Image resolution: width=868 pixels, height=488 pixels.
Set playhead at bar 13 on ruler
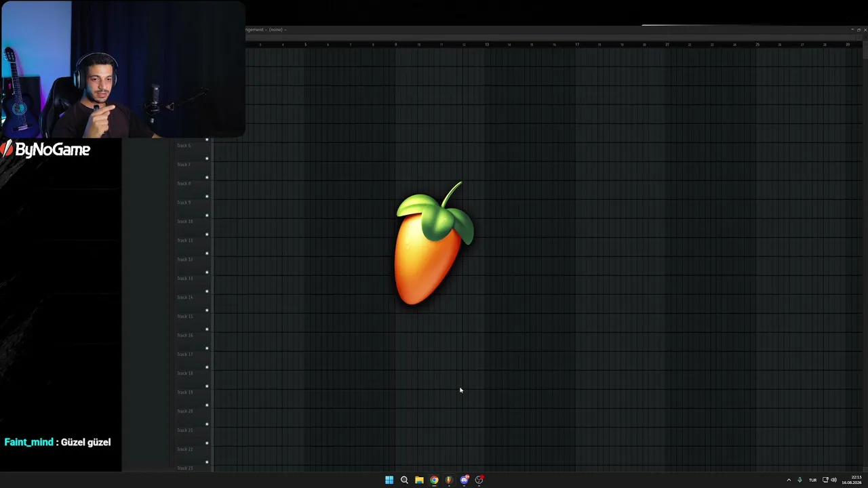[x=486, y=45]
